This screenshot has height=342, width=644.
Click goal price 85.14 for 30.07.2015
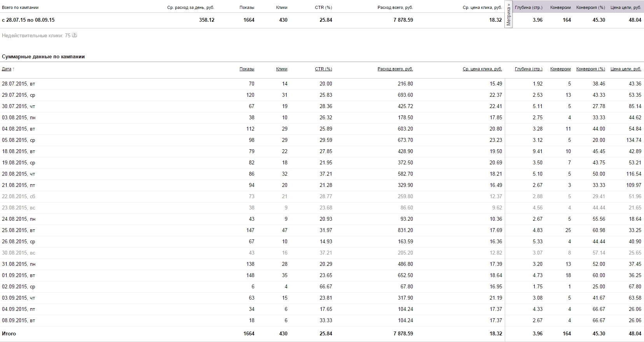(x=635, y=106)
